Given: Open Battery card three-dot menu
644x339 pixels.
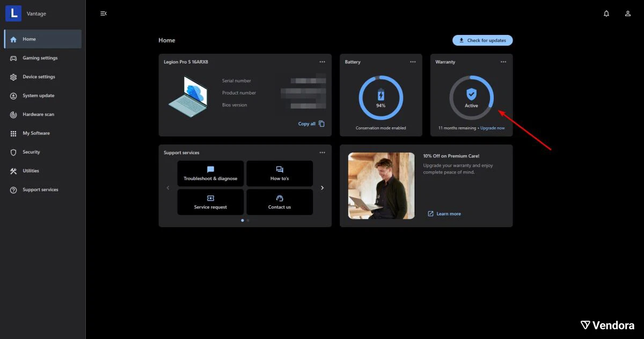Looking at the screenshot, I should coord(413,62).
